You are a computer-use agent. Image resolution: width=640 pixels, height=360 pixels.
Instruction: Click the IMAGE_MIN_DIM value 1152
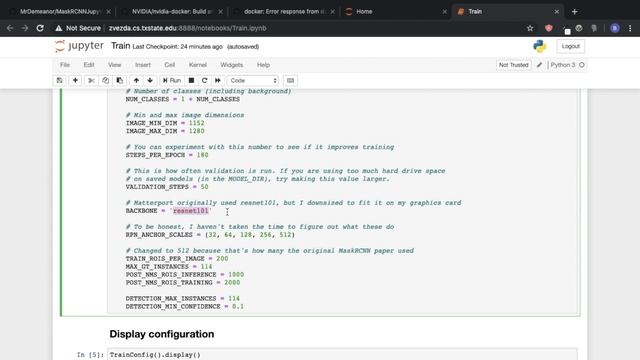click(x=196, y=123)
